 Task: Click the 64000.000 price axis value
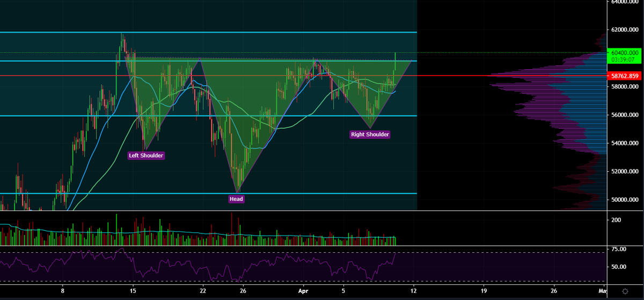(626, 2)
